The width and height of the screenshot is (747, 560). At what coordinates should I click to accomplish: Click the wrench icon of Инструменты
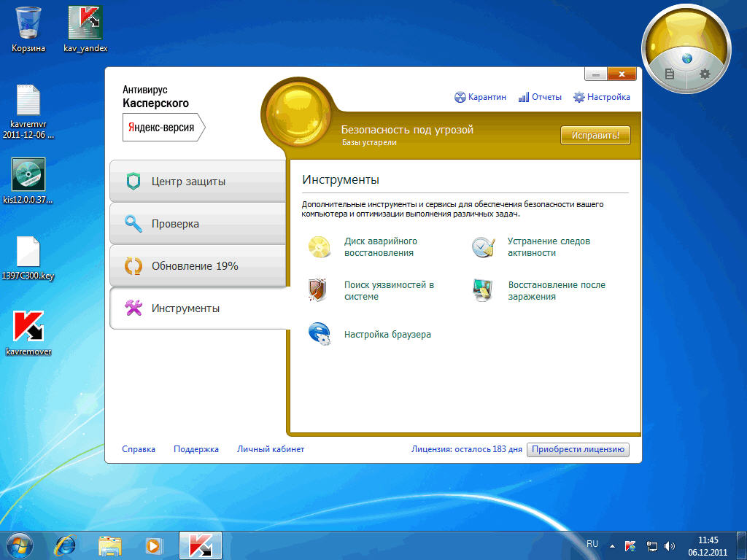pyautogui.click(x=133, y=308)
